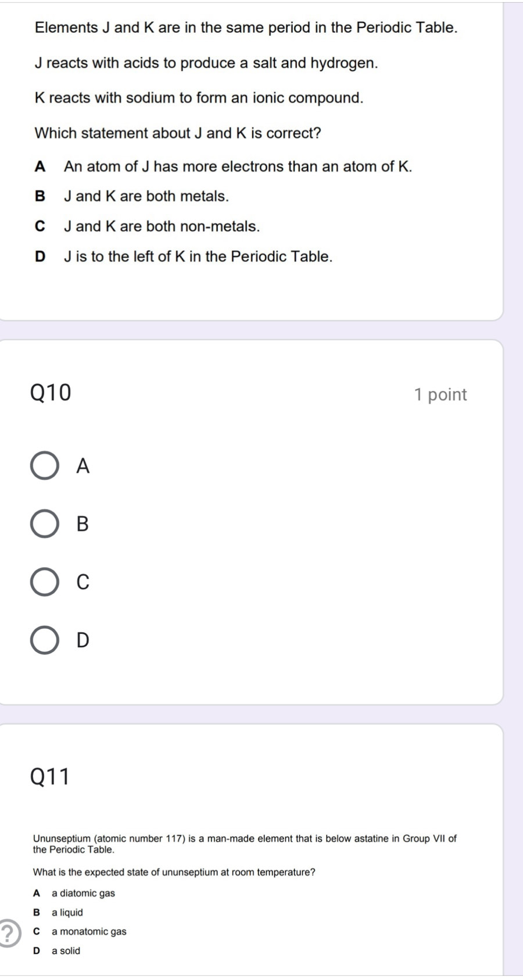This screenshot has height=980, width=523.
Task: Click statement 'J and K are both metals'
Action: (x=146, y=197)
